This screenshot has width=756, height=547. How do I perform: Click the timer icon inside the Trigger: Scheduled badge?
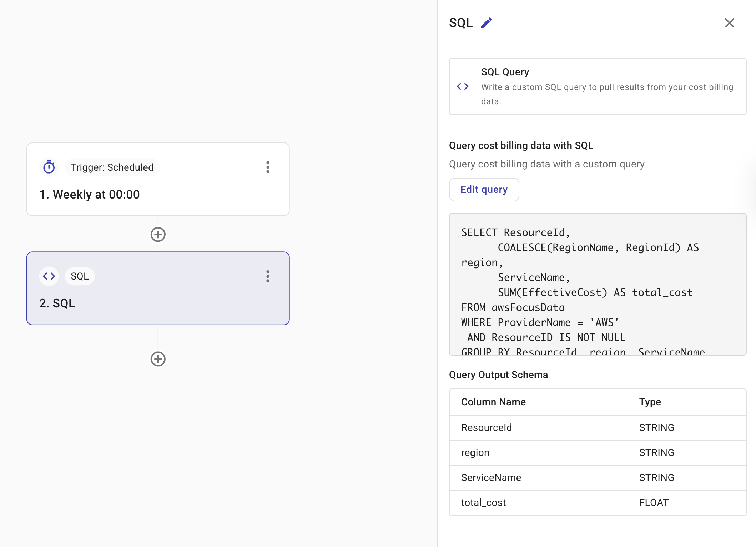click(x=49, y=167)
